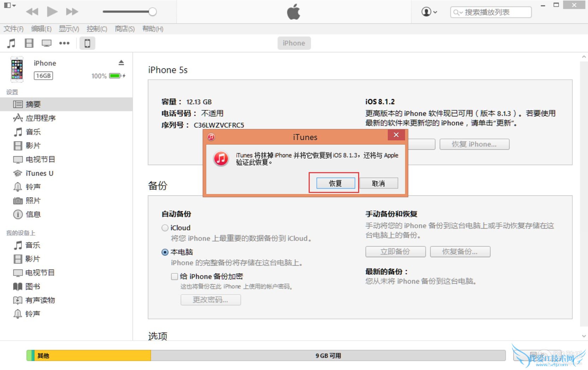
Task: Open the account user dropdown
Action: coord(429,12)
